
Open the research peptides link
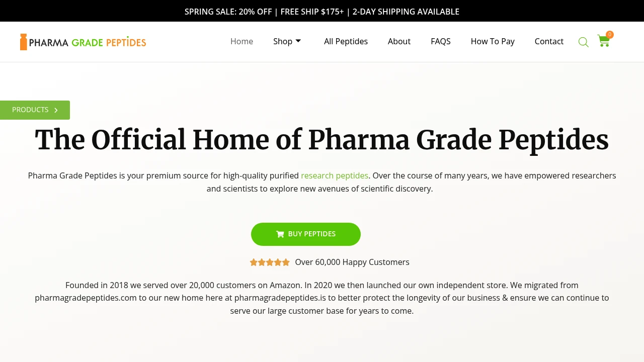335,175
